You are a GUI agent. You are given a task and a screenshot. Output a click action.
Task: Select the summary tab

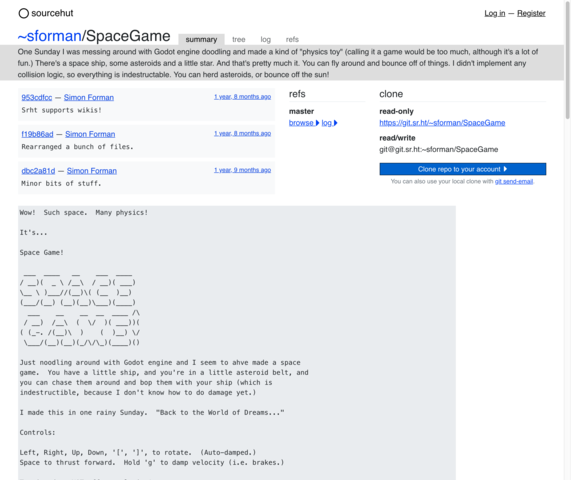(x=201, y=39)
